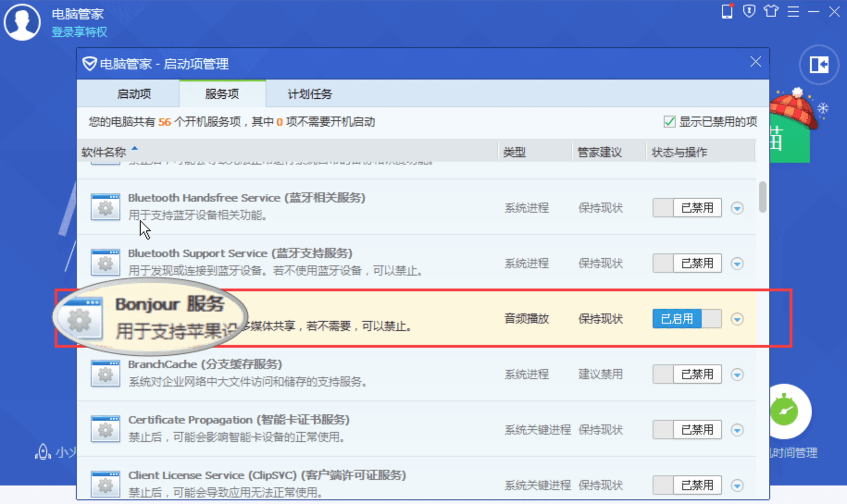Toggle Client License Service switch 已禁用

687,485
